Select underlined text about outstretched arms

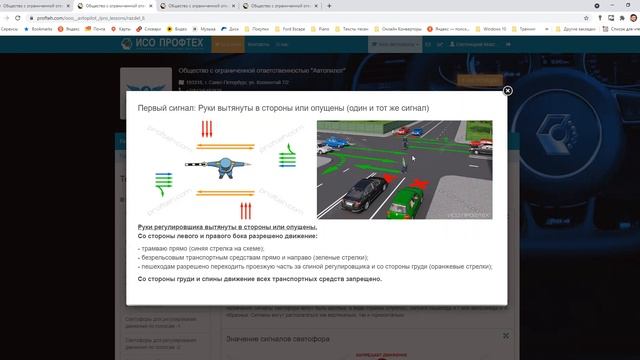pyautogui.click(x=227, y=227)
